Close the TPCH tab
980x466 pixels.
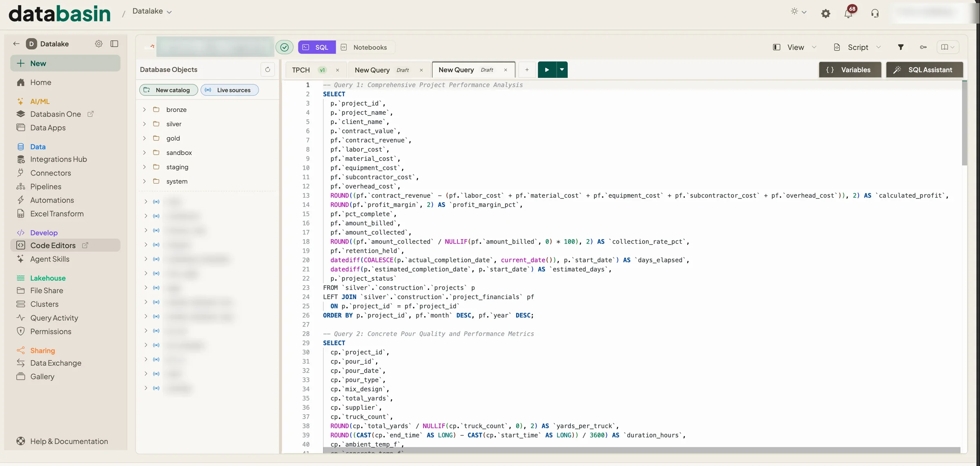(x=338, y=70)
